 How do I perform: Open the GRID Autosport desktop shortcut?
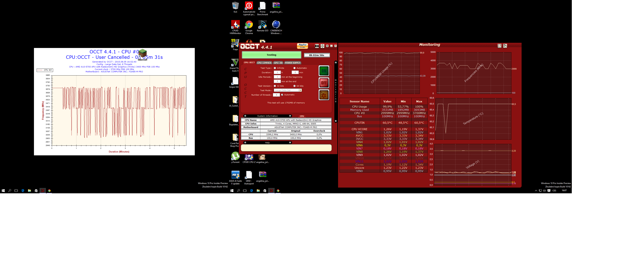249,178
